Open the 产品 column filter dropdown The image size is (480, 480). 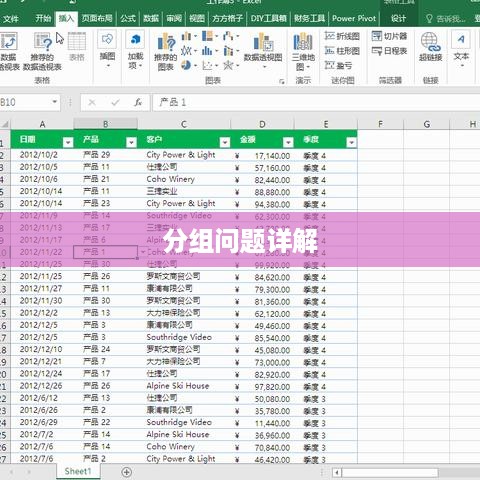131,143
